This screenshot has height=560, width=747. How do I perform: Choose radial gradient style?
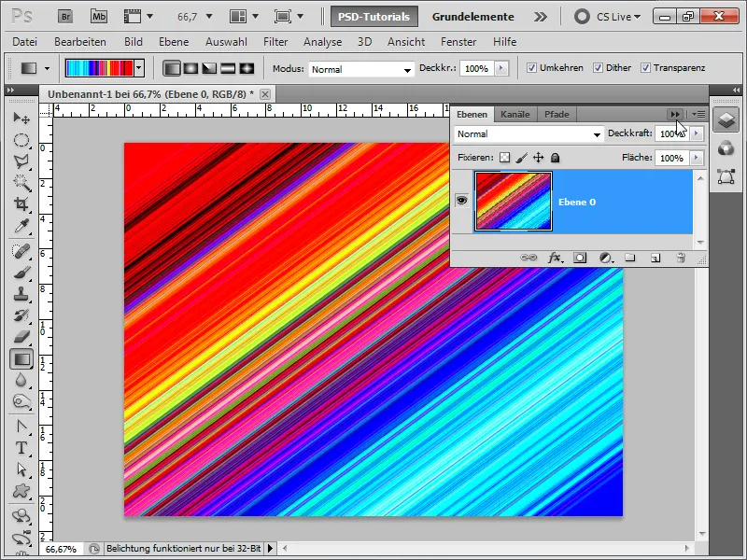[x=190, y=68]
